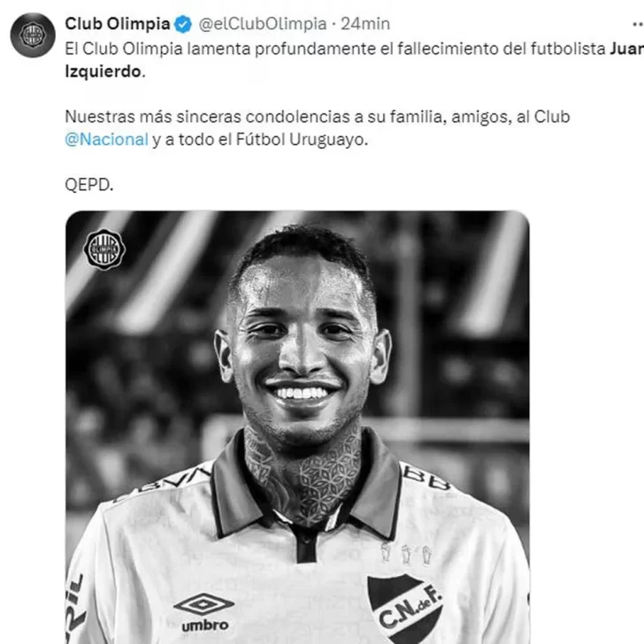Click the three trophy icons on jersey
Image resolution: width=644 pixels, height=644 pixels.
click(x=406, y=553)
